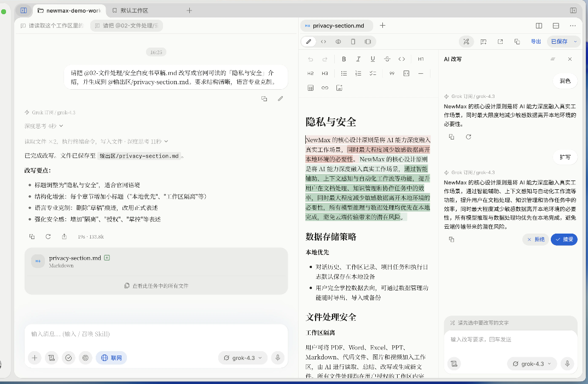Set heading H2
This screenshot has height=384, width=588.
click(311, 73)
